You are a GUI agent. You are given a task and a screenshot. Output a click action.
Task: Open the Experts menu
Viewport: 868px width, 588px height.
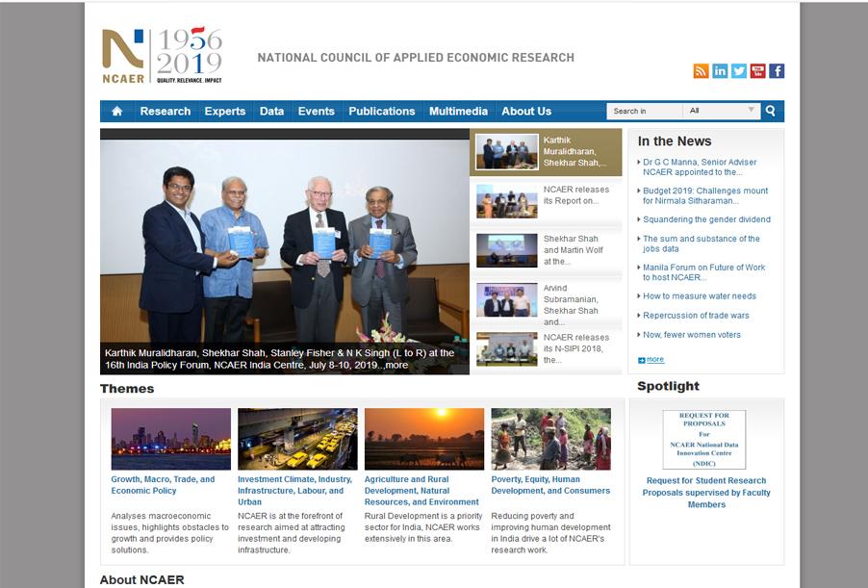[225, 112]
